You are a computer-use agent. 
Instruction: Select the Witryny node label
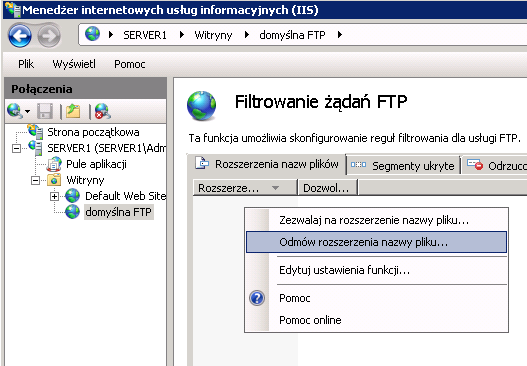click(x=85, y=180)
